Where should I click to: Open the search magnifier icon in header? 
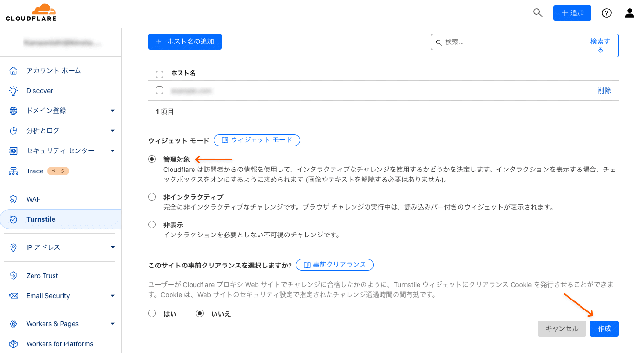click(x=538, y=13)
